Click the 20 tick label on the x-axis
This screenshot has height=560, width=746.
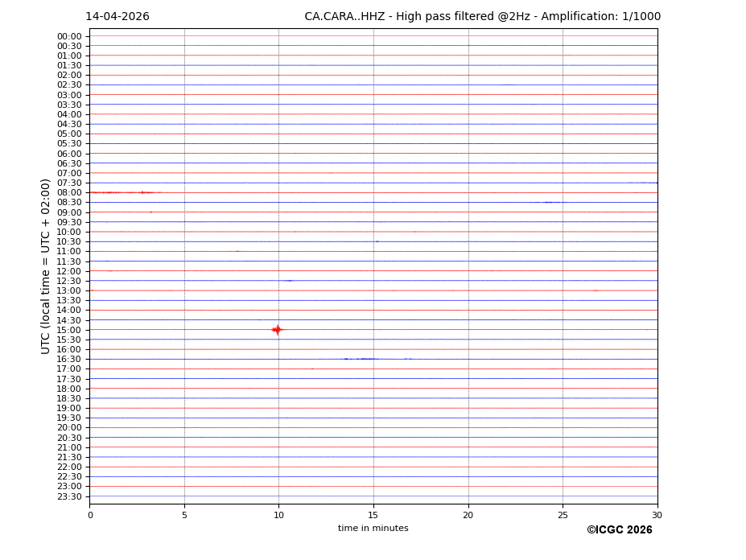pyautogui.click(x=468, y=515)
